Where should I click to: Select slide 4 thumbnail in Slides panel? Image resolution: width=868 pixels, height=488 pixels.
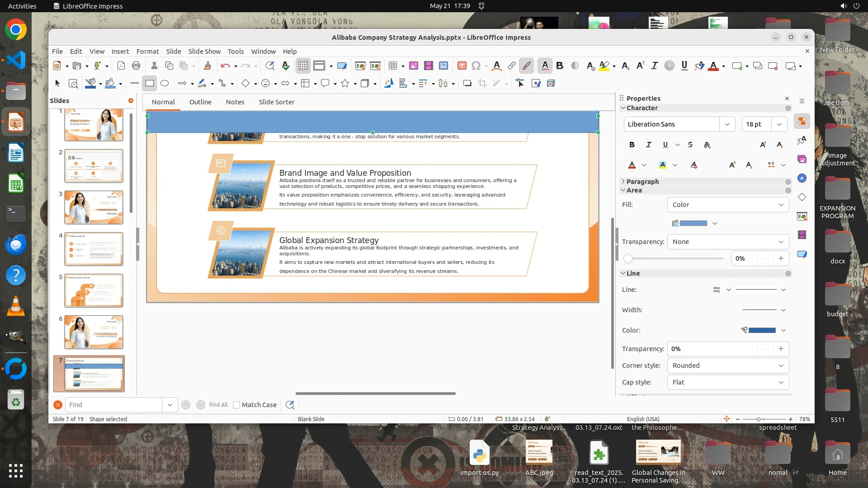click(94, 249)
